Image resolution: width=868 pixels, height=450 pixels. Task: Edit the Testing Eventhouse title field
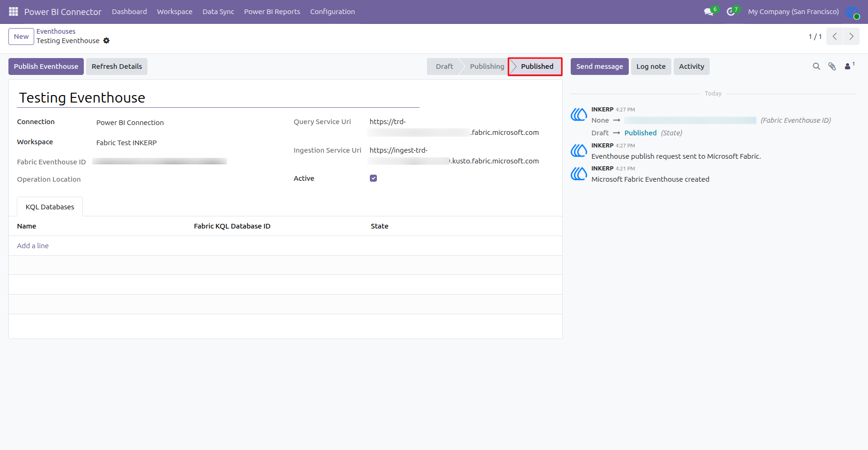pyautogui.click(x=218, y=98)
